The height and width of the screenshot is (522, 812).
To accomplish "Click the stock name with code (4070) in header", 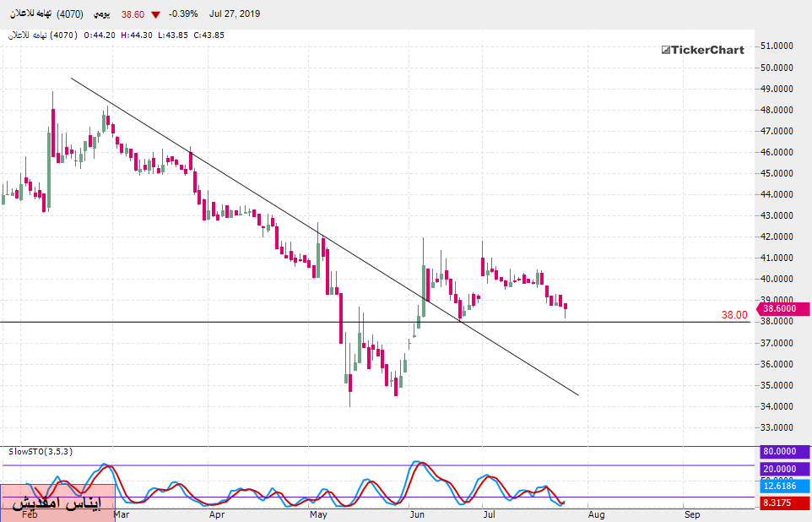I will click(42, 14).
